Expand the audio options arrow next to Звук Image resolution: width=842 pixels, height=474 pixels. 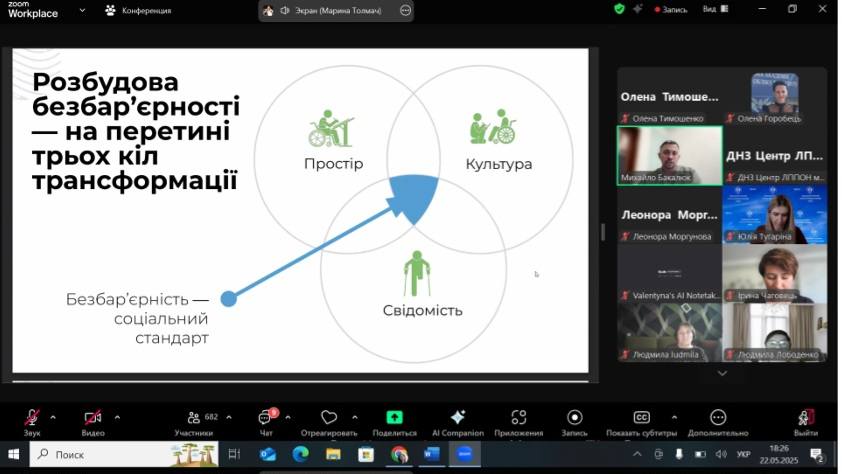point(53,417)
